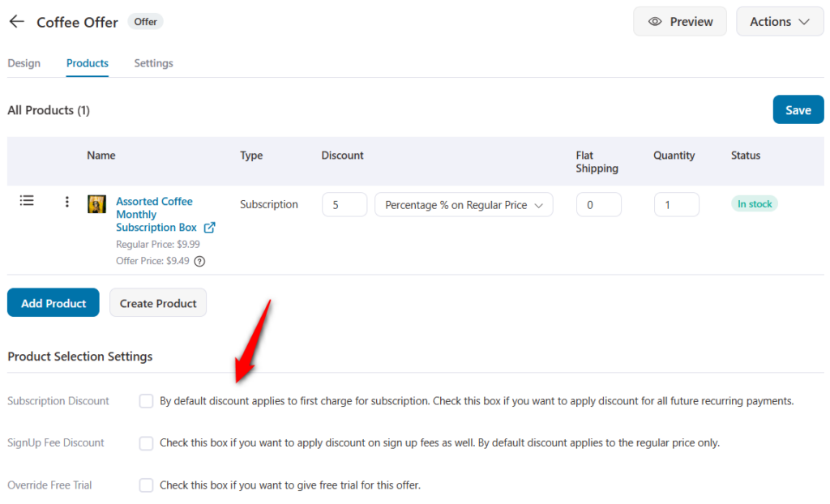Expand the Actions dropdown menu
The height and width of the screenshot is (504, 830).
(x=780, y=22)
